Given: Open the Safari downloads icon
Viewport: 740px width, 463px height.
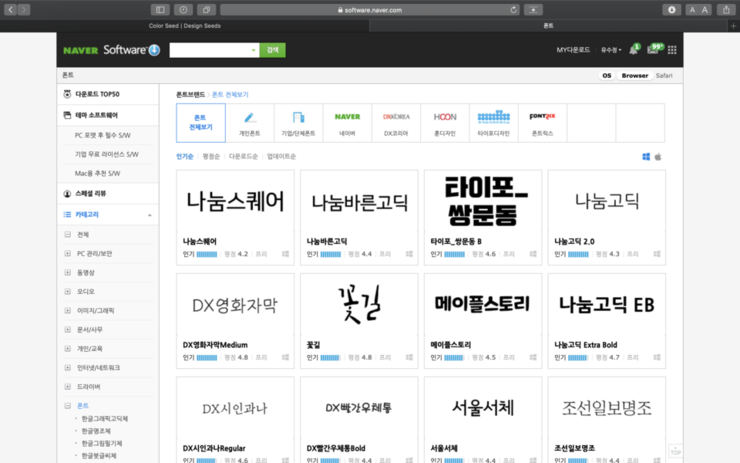Looking at the screenshot, I should pyautogui.click(x=672, y=9).
